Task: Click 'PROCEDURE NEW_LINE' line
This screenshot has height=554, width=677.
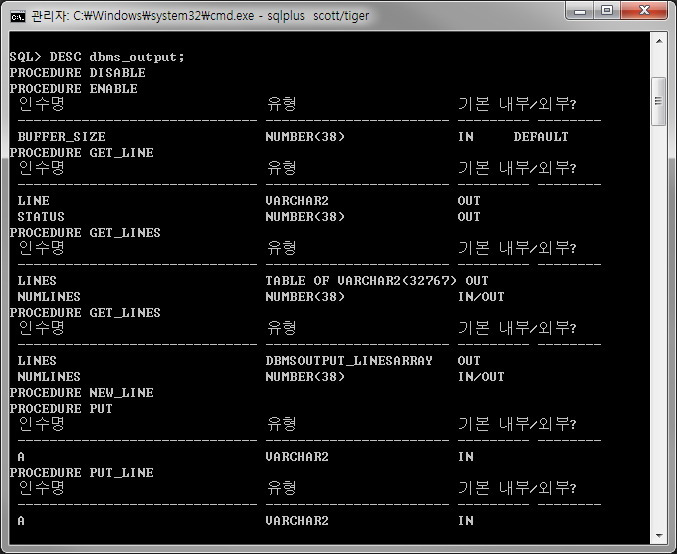Action: [82, 393]
